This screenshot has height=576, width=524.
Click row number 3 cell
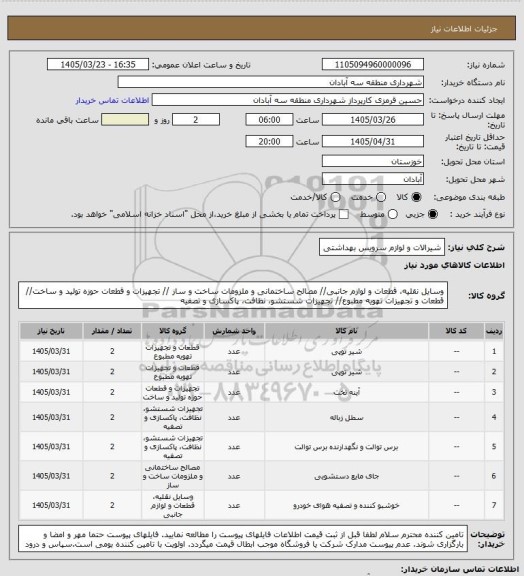coord(494,392)
